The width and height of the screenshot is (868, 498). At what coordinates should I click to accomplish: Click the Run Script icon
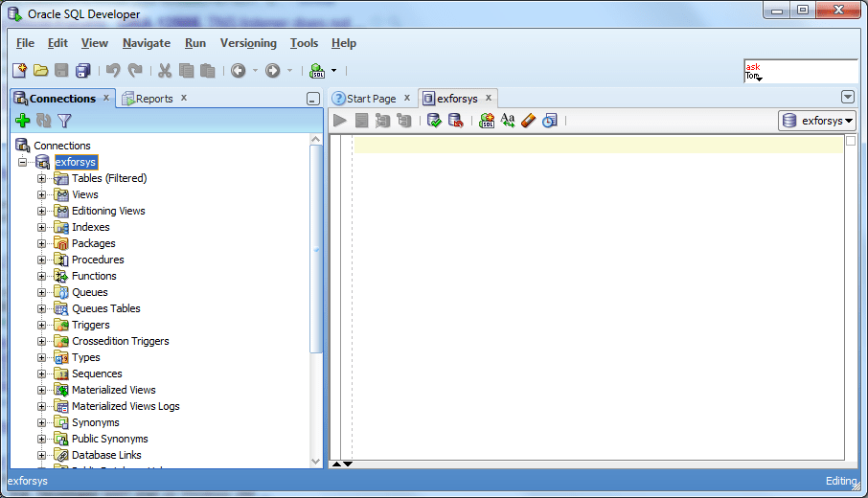coord(361,120)
